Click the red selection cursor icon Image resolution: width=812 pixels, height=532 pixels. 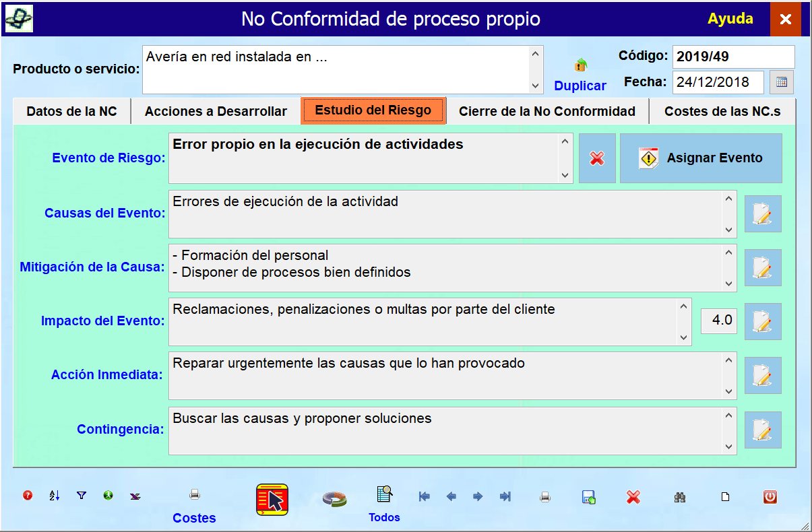point(272,500)
